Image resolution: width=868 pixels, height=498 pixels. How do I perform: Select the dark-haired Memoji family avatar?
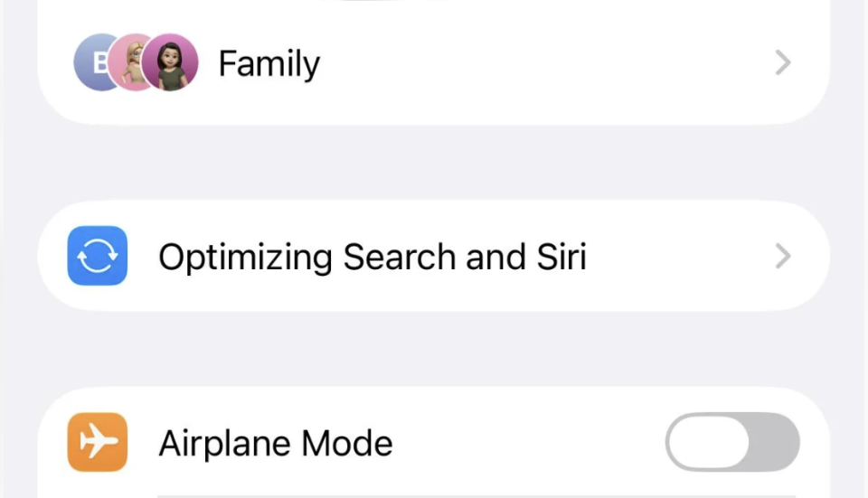[170, 62]
